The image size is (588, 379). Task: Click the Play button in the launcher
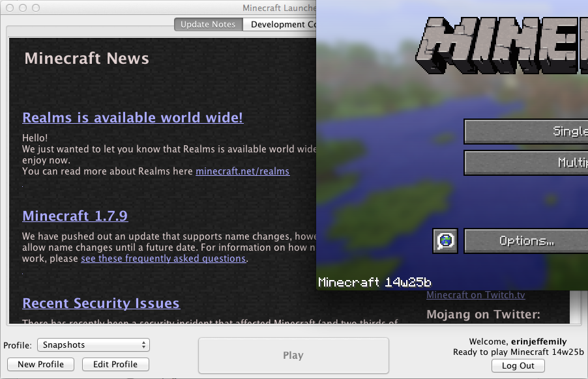[293, 356]
